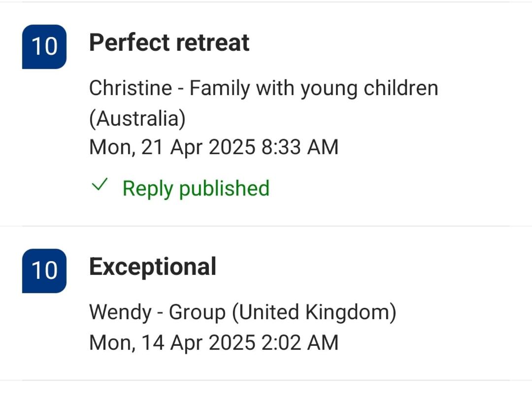Screen dimensions: 532x399
Task: View the "Reply published" status
Action: tap(196, 188)
